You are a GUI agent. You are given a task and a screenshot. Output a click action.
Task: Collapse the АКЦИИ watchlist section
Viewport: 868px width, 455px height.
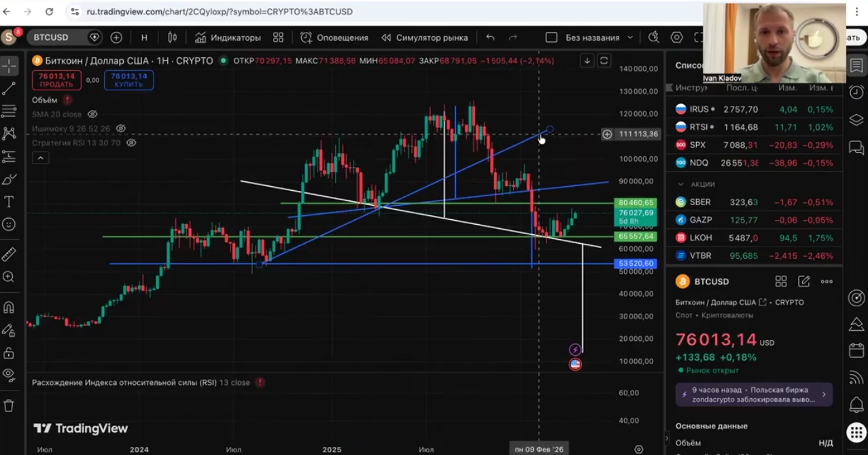point(681,184)
